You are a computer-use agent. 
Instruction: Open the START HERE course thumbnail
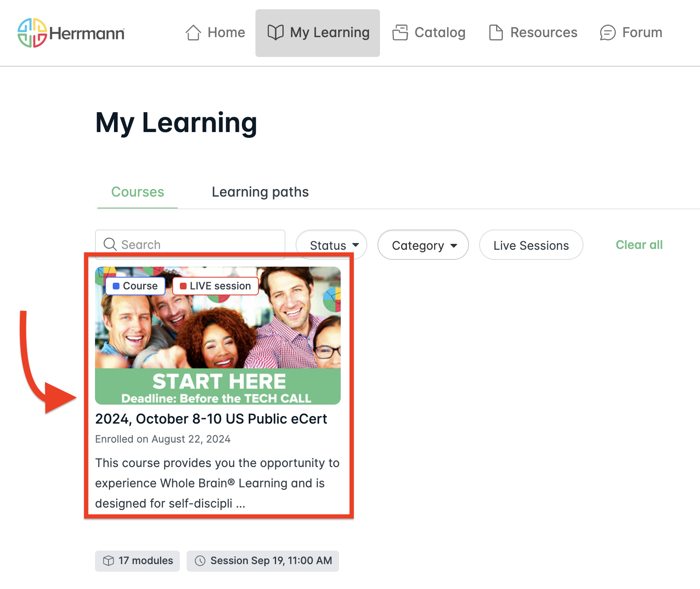click(x=218, y=335)
